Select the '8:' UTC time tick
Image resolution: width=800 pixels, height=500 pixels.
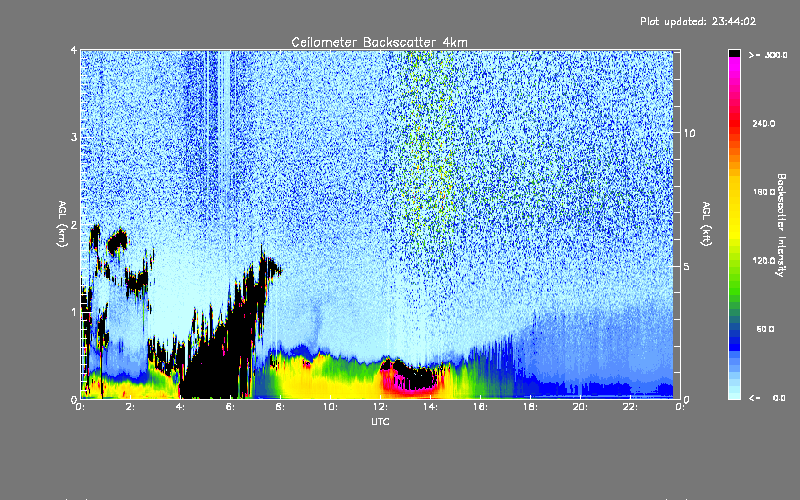click(280, 407)
